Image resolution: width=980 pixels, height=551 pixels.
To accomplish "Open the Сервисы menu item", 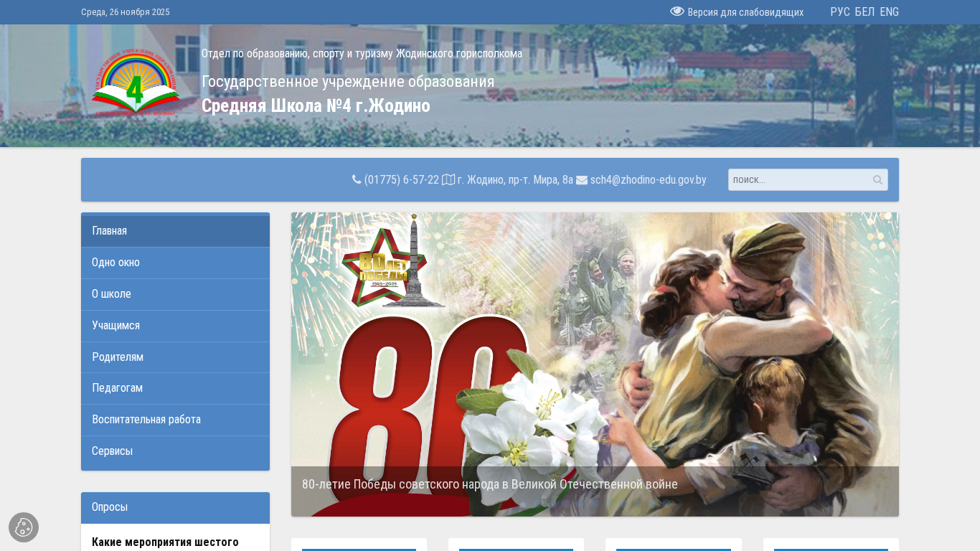I will coord(175,451).
